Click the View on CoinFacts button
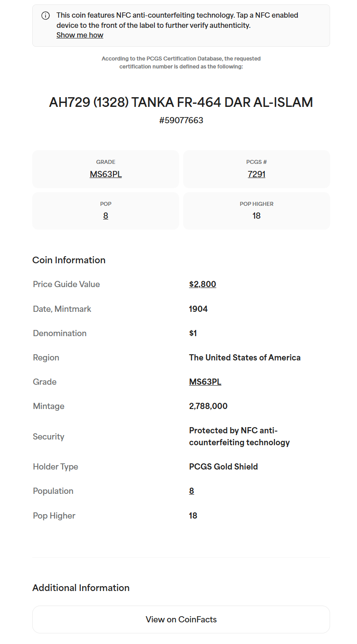The height and width of the screenshot is (644, 357). [x=181, y=619]
